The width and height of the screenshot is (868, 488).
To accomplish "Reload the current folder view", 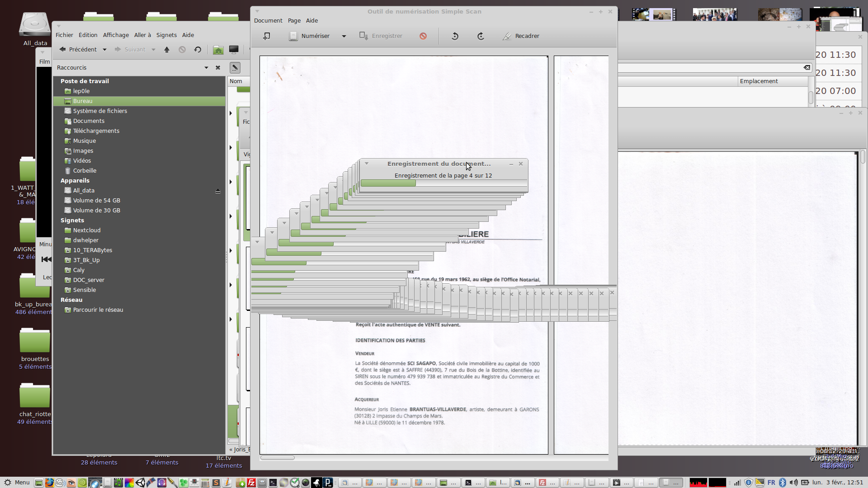I will 198,50.
